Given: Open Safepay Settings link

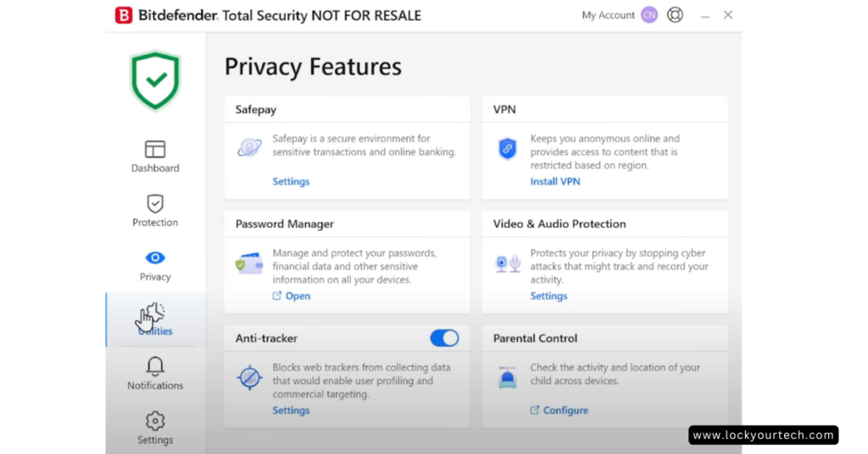Looking at the screenshot, I should pyautogui.click(x=291, y=181).
